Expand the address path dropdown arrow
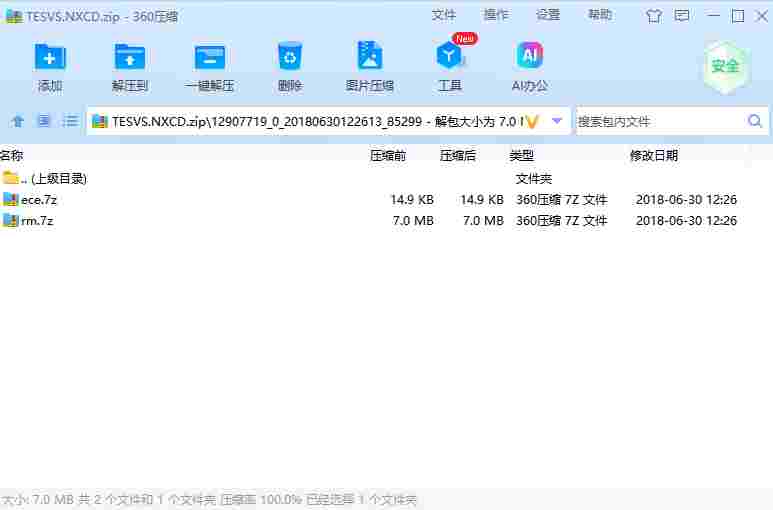 (557, 121)
